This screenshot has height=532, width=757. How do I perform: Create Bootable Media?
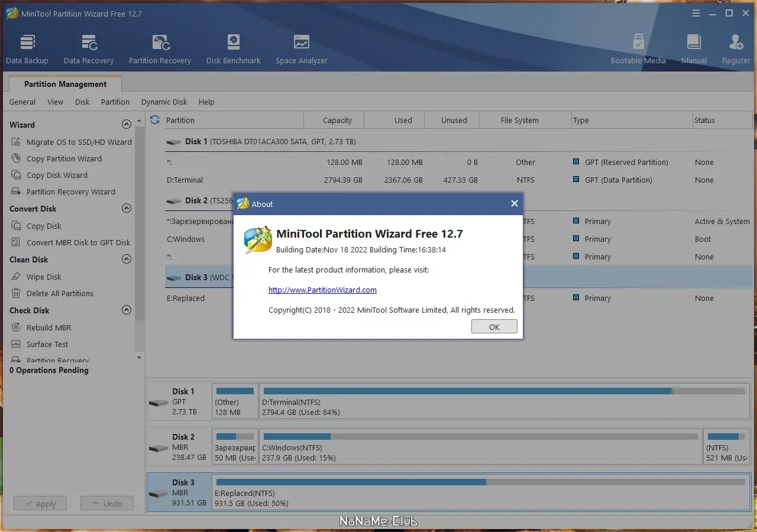(638, 50)
